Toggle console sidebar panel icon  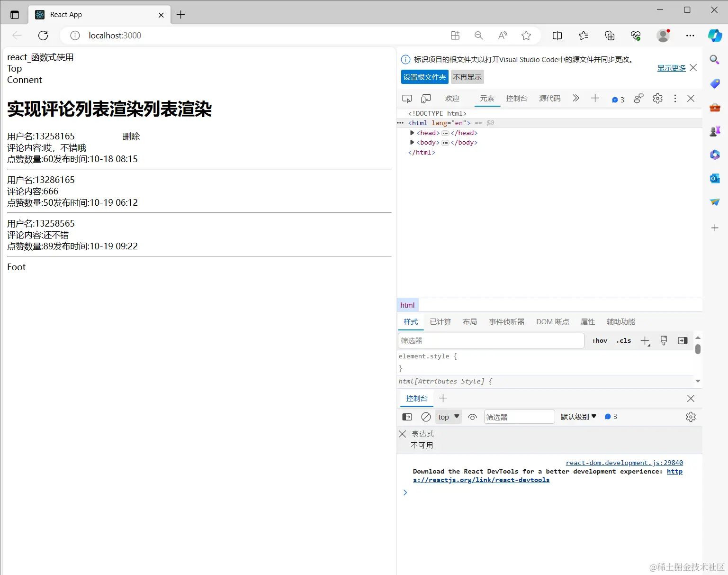tap(407, 417)
